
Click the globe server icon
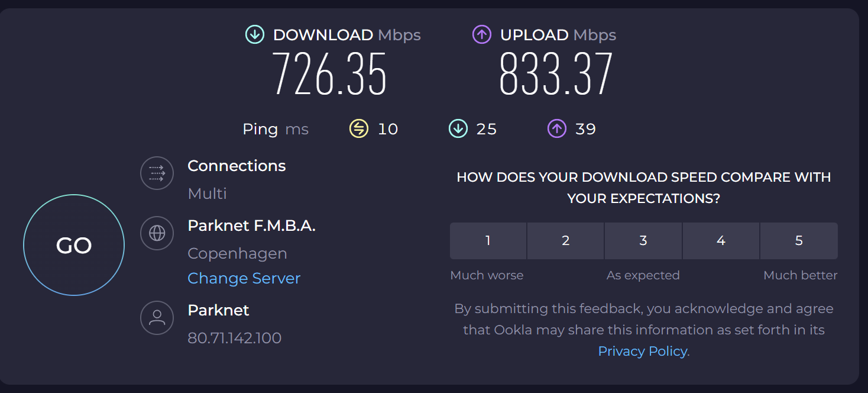tap(157, 233)
